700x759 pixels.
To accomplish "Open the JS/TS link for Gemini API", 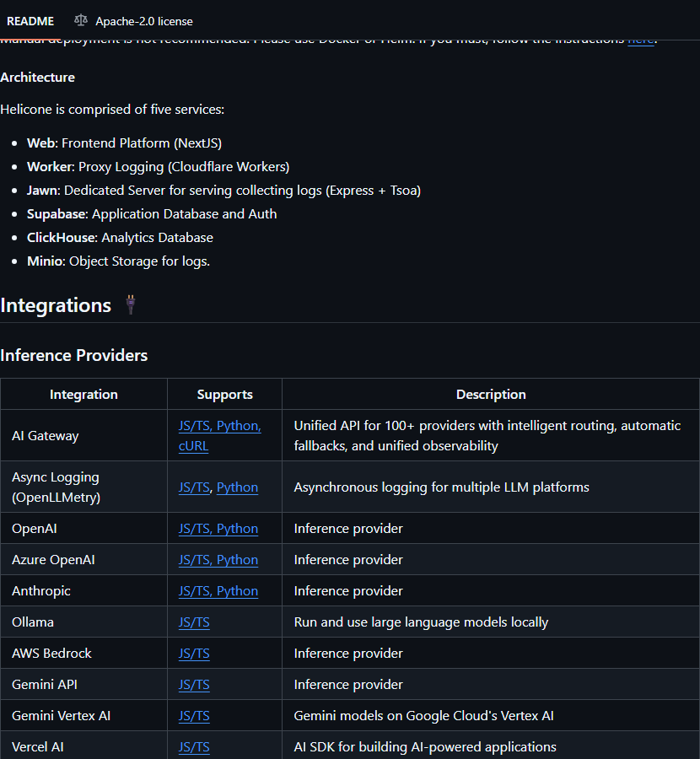I will click(194, 685).
